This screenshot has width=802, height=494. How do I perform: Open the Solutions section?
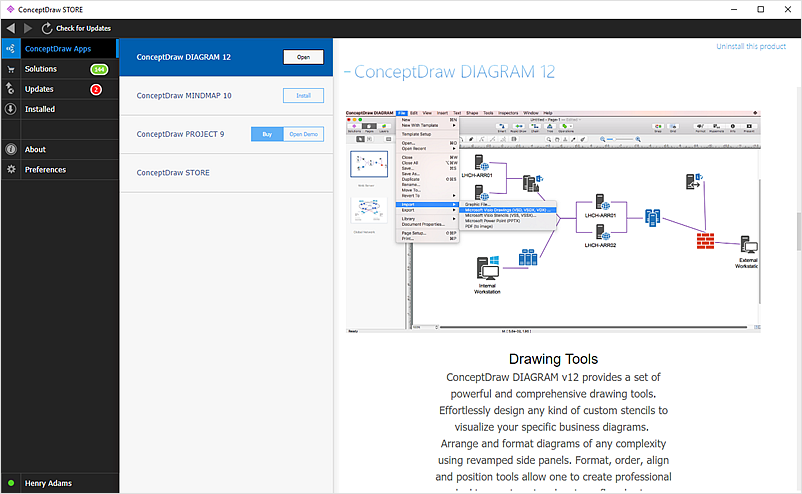[x=41, y=69]
